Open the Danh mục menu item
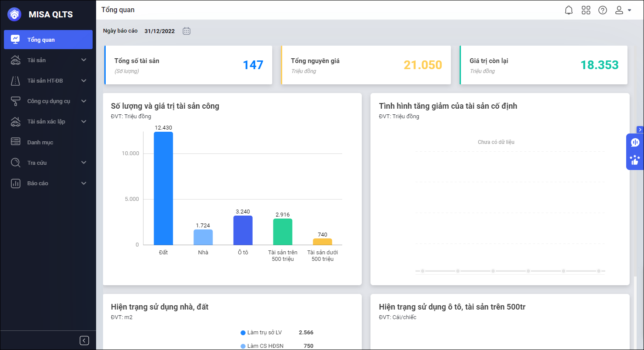 (40, 142)
